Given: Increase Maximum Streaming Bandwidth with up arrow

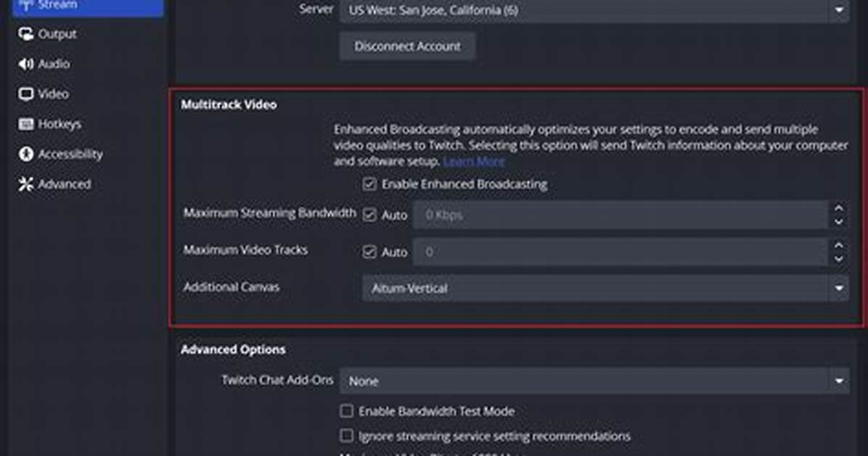Looking at the screenshot, I should 839,208.
